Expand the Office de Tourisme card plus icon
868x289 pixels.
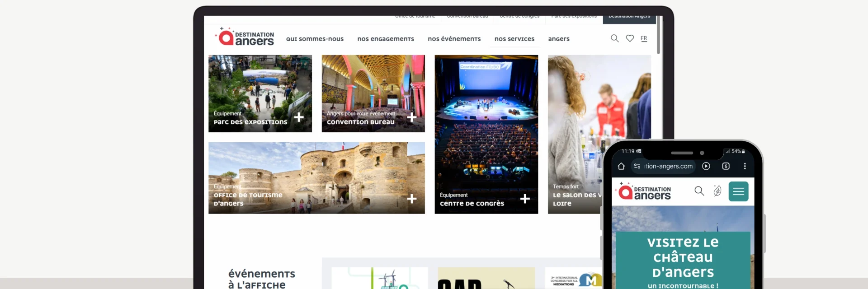pyautogui.click(x=412, y=199)
